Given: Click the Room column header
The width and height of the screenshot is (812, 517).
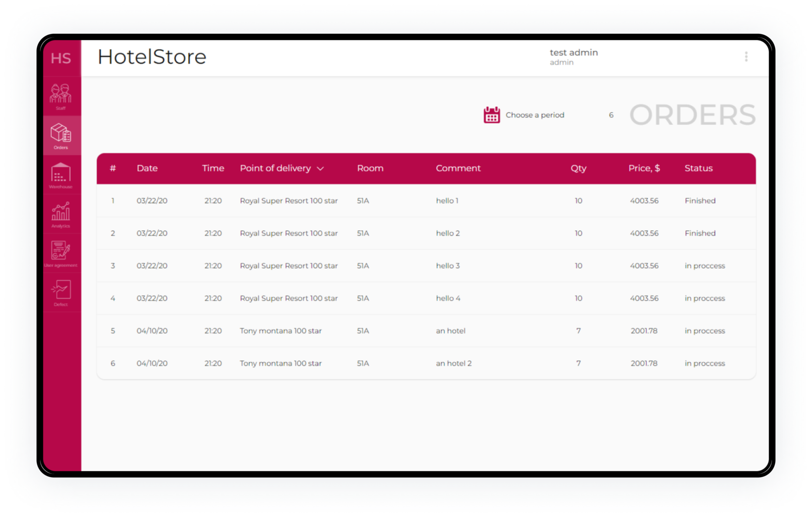Looking at the screenshot, I should point(370,168).
